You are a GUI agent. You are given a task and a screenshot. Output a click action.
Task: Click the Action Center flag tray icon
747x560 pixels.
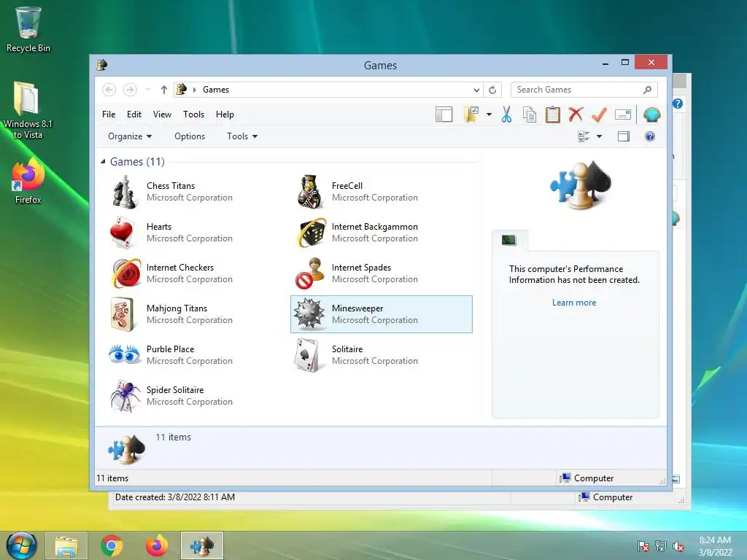point(643,546)
